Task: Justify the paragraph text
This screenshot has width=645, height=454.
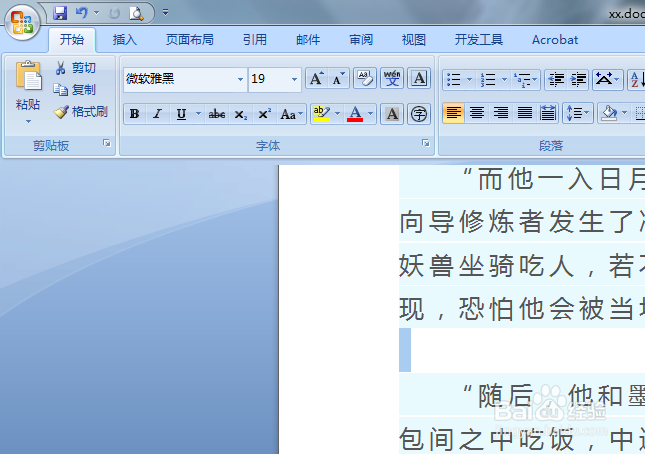Action: tap(524, 113)
